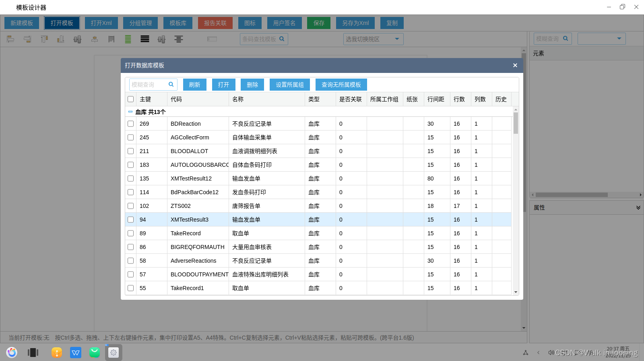This screenshot has height=361, width=644.
Task: Collapse the 属性 panel with double chevron
Action: coord(638,207)
